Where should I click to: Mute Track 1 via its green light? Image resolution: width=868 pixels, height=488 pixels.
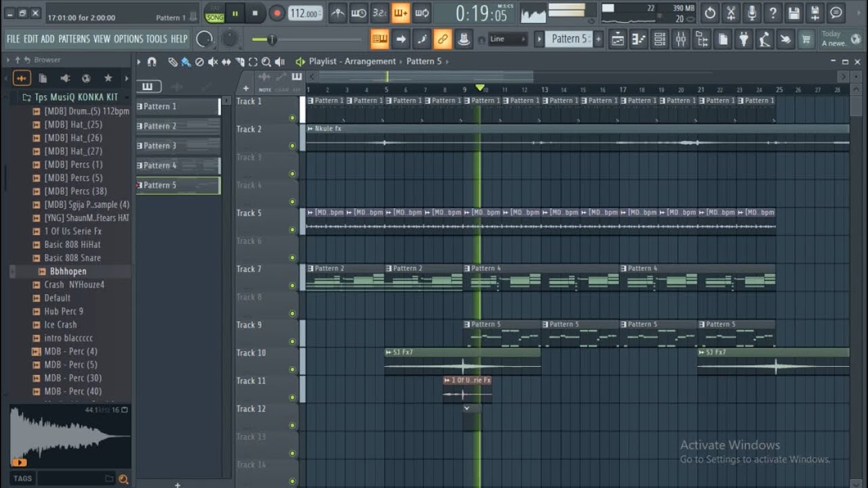point(292,118)
